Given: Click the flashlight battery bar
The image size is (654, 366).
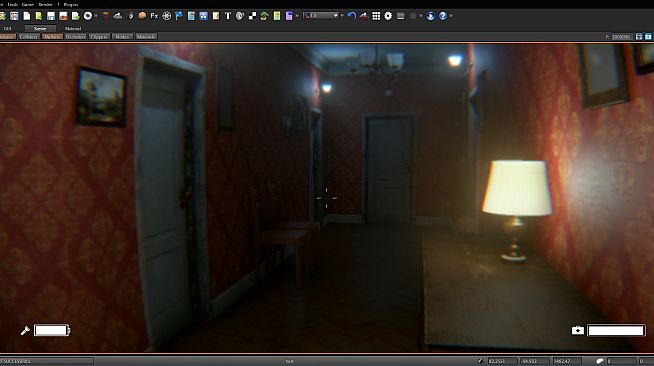Looking at the screenshot, I should (52, 331).
